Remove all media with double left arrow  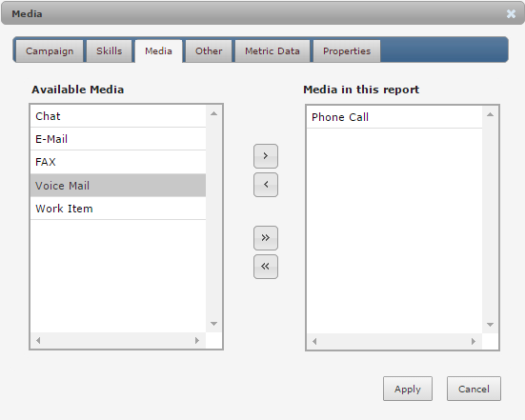point(266,267)
